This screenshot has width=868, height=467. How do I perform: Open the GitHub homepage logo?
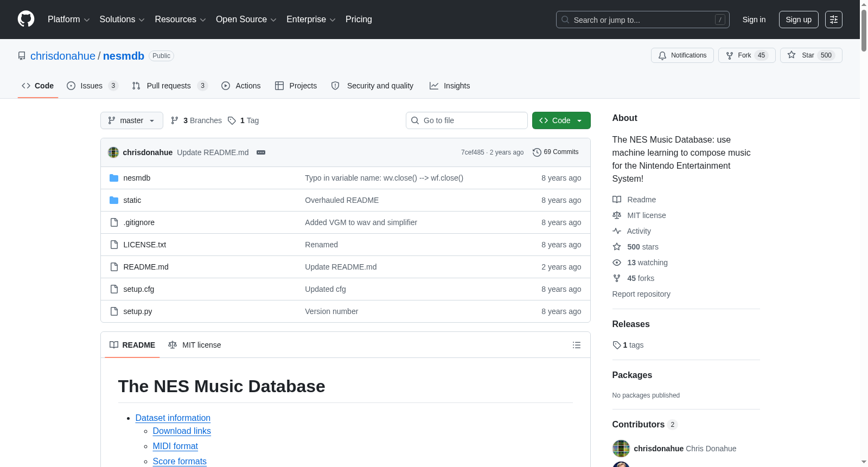pos(26,19)
